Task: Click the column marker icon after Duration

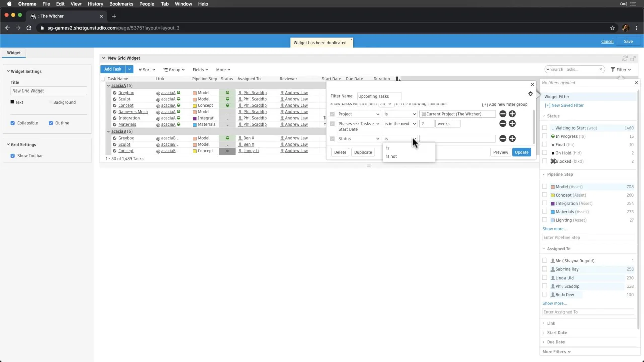Action: [x=398, y=79]
